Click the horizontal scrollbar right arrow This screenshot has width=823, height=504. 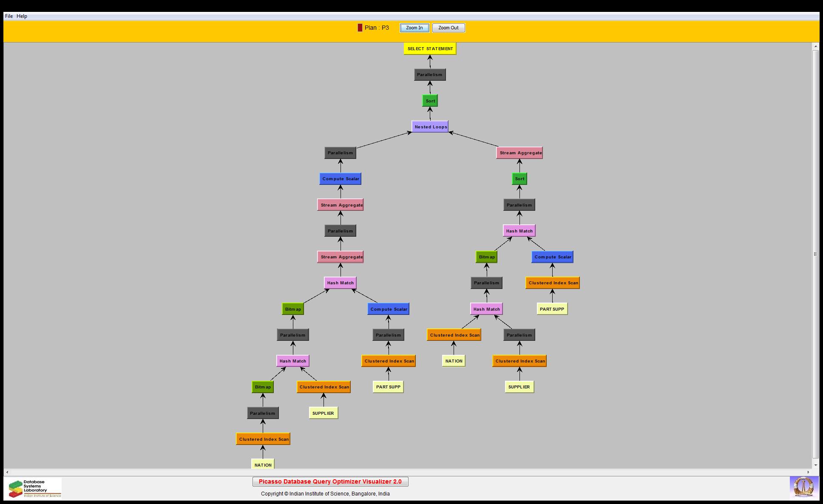tap(809, 472)
